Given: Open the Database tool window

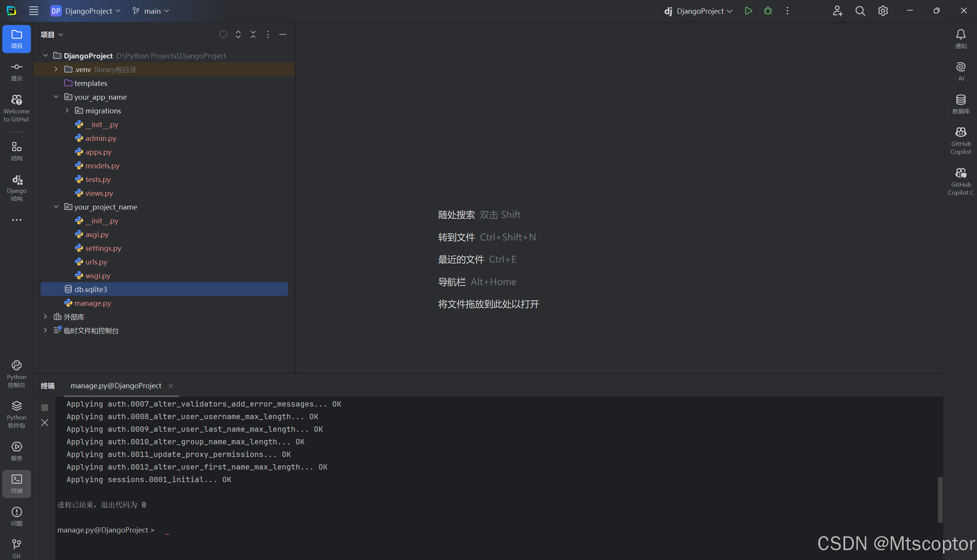Looking at the screenshot, I should 961,104.
